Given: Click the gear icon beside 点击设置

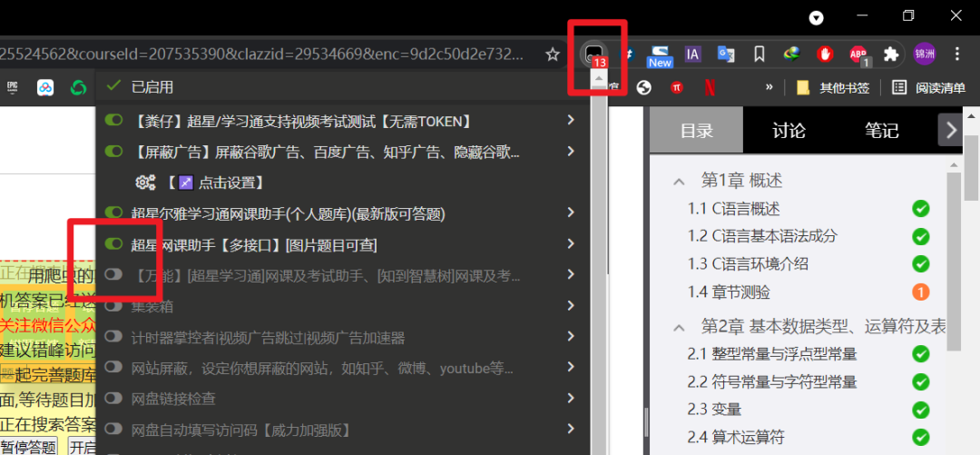Looking at the screenshot, I should point(145,183).
